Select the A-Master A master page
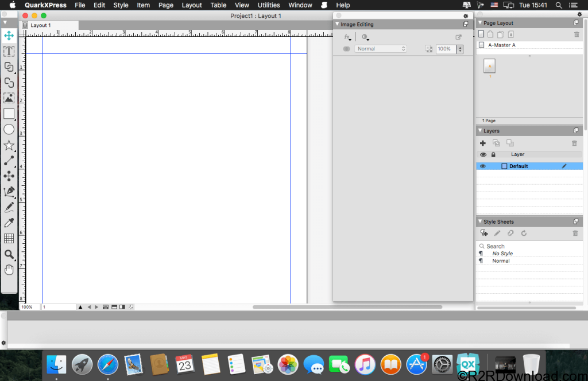The height and width of the screenshot is (381, 588). [x=529, y=45]
